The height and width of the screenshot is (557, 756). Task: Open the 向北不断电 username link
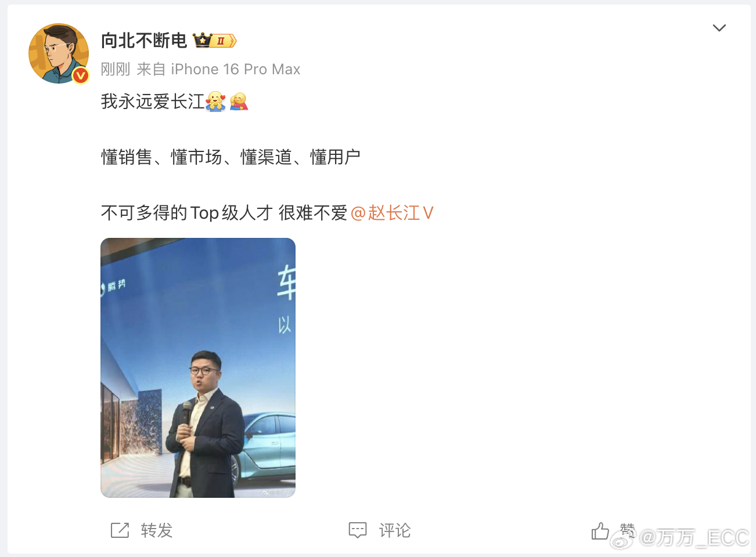click(144, 41)
